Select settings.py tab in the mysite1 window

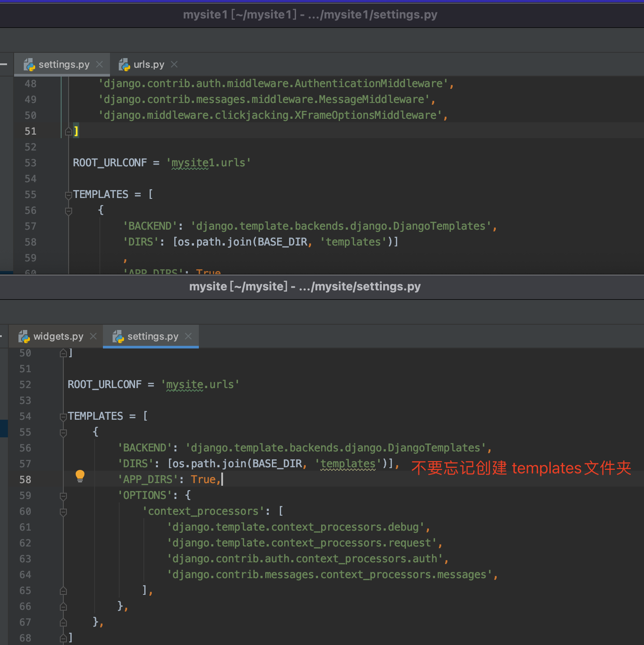[x=64, y=64]
